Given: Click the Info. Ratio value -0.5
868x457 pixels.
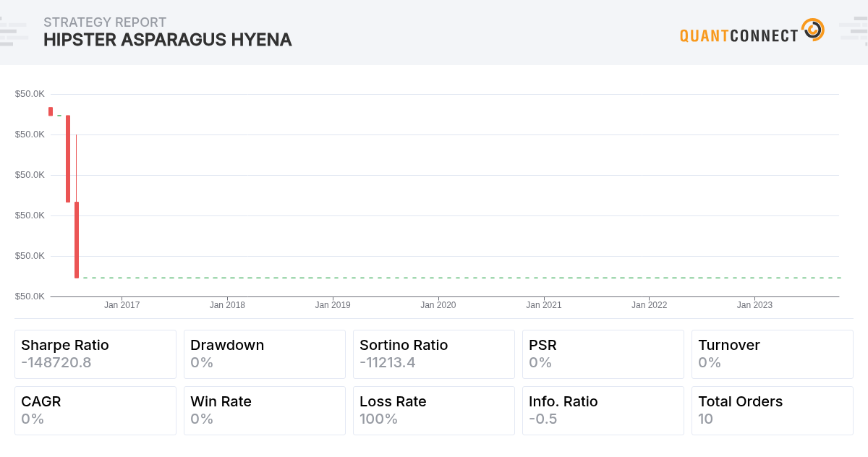Looking at the screenshot, I should (x=543, y=419).
